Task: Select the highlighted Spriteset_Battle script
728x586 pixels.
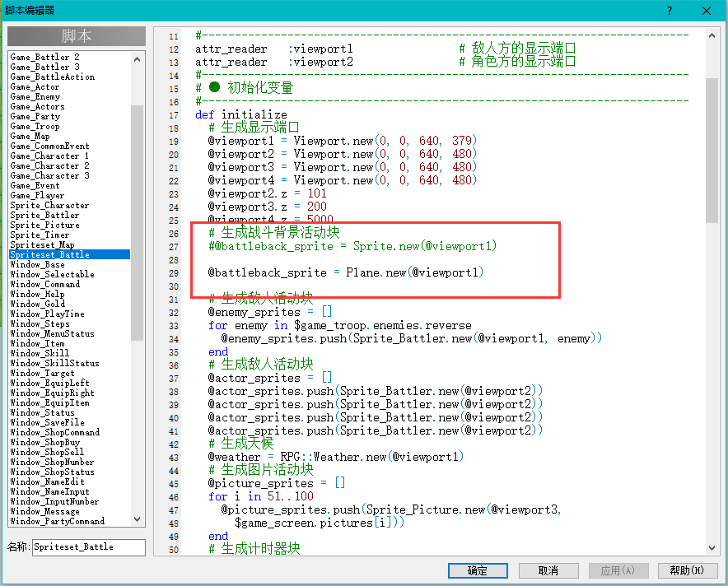Action: pos(70,254)
